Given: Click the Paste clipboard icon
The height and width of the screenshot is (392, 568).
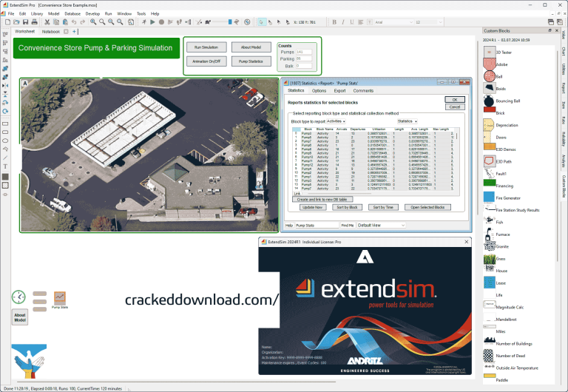Looking at the screenshot, I should click(x=65, y=22).
